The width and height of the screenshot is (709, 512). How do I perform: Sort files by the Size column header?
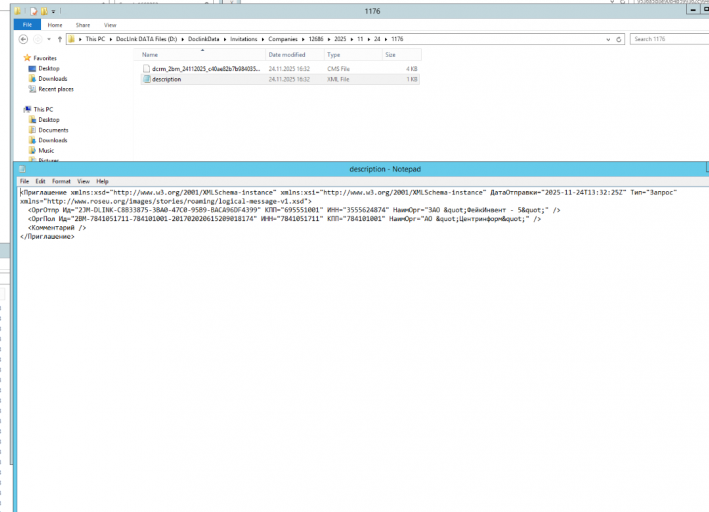click(402, 55)
